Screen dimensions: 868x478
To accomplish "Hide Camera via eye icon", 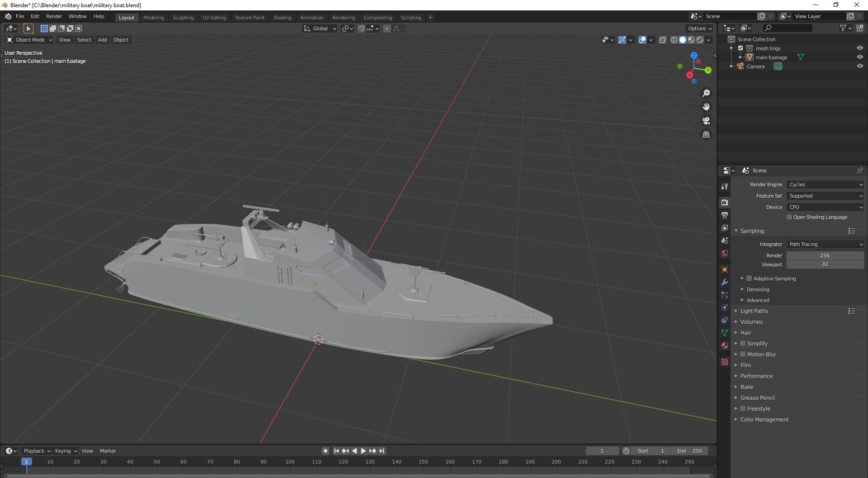I will 860,66.
